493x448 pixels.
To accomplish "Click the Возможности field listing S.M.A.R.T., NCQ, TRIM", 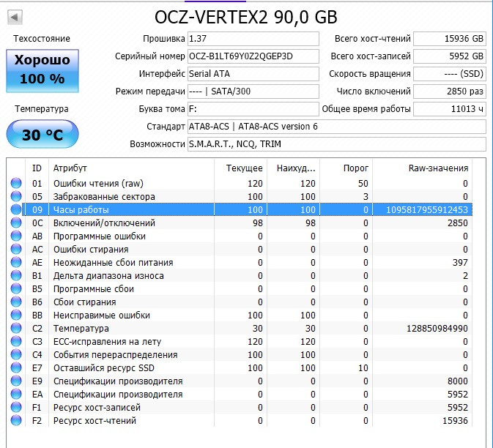I will click(337, 144).
